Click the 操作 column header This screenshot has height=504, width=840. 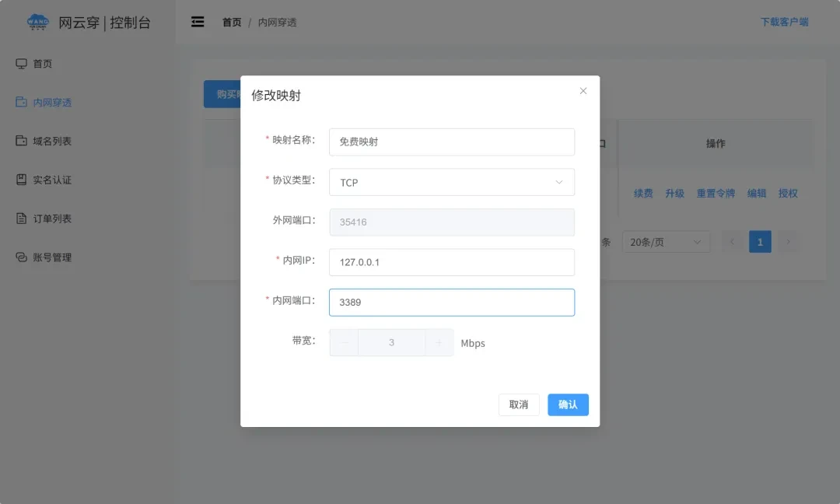(x=716, y=144)
